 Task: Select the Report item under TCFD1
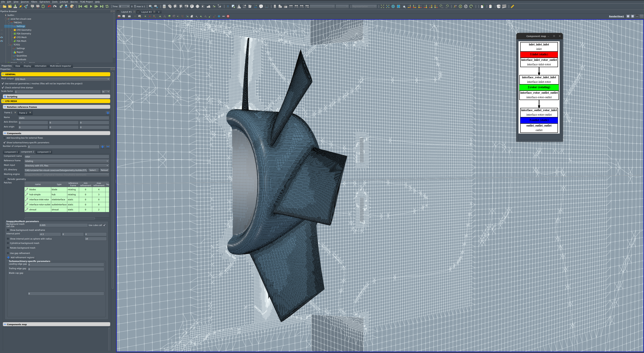[x=20, y=52]
